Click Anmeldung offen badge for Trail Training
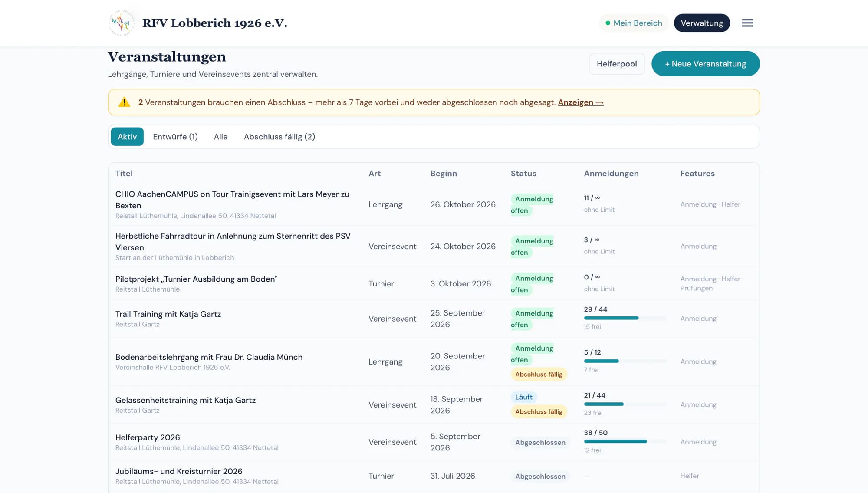Screen dimensions: 868x493 tap(532, 319)
